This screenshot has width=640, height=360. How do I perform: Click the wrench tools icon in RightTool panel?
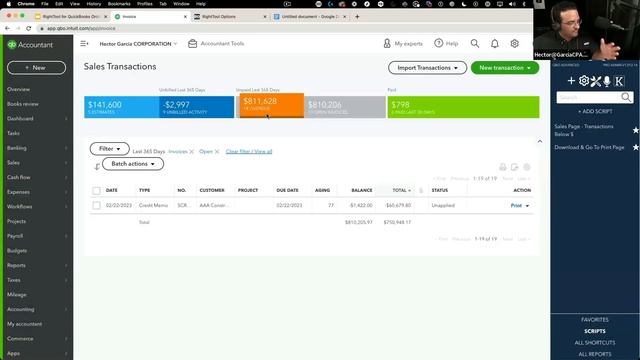click(596, 81)
